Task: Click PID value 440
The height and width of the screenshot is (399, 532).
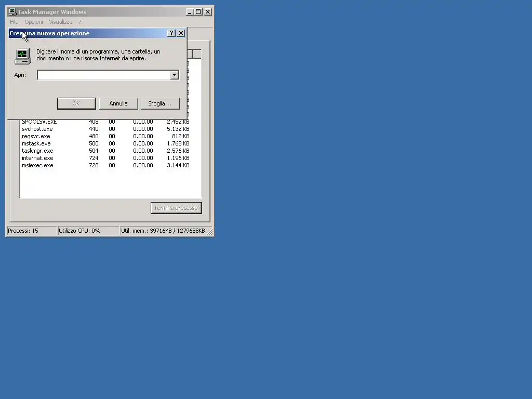Action: 94,129
